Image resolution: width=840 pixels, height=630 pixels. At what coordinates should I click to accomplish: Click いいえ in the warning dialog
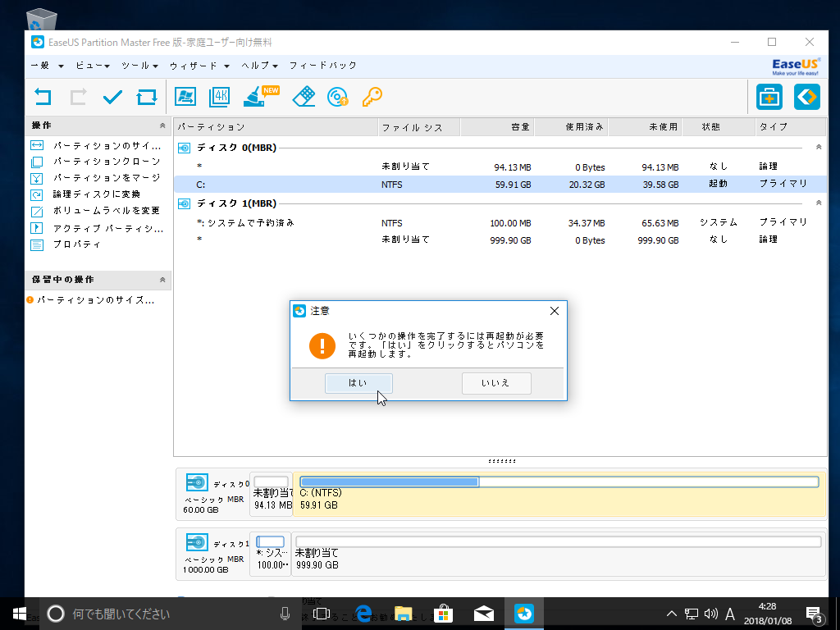pyautogui.click(x=496, y=384)
